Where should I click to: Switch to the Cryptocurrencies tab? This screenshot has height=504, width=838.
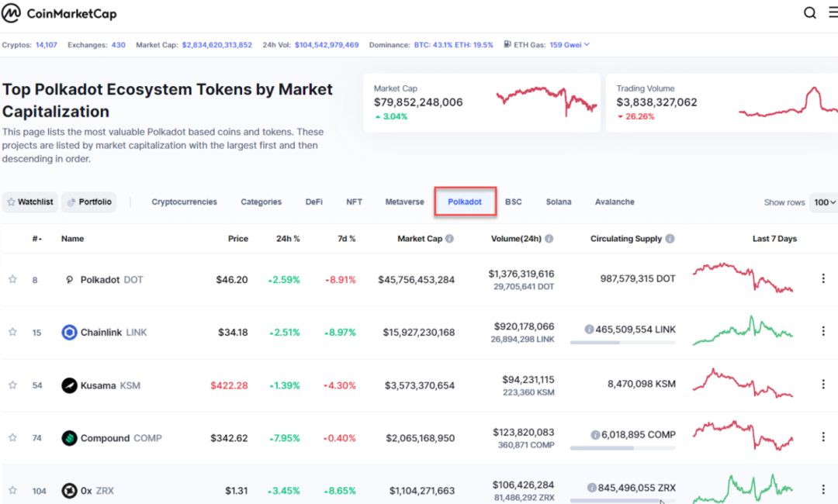pyautogui.click(x=185, y=202)
